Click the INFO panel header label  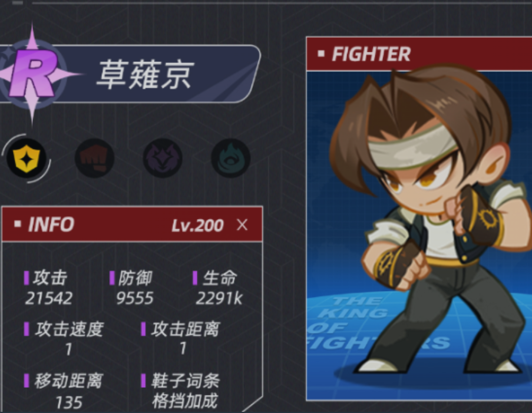click(x=51, y=224)
